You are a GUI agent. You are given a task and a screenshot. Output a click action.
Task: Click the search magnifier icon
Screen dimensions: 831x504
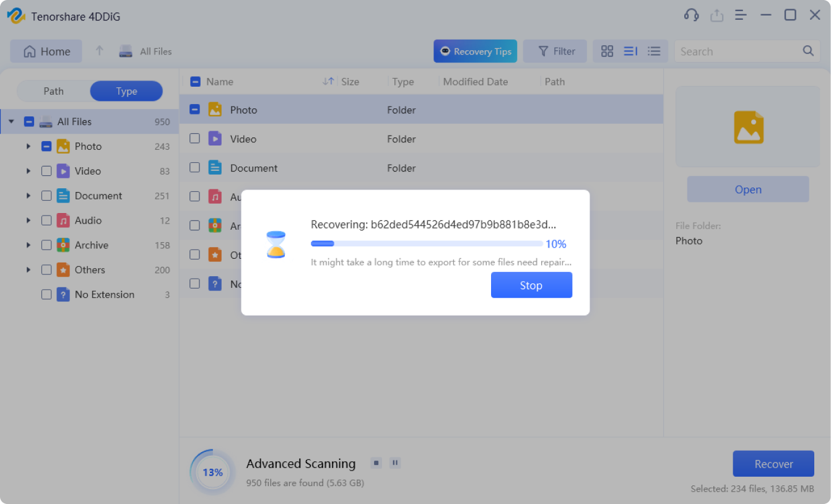pyautogui.click(x=808, y=51)
